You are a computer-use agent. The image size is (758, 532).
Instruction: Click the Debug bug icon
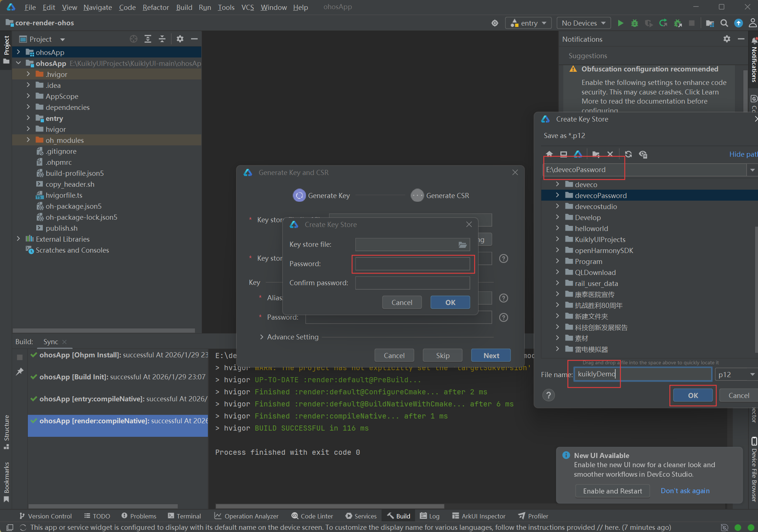635,23
